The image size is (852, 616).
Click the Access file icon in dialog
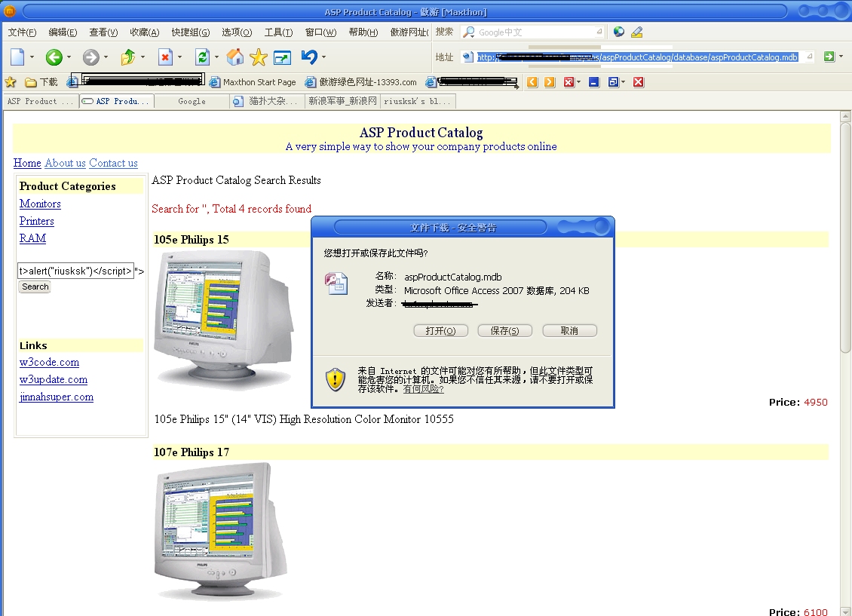coord(336,283)
